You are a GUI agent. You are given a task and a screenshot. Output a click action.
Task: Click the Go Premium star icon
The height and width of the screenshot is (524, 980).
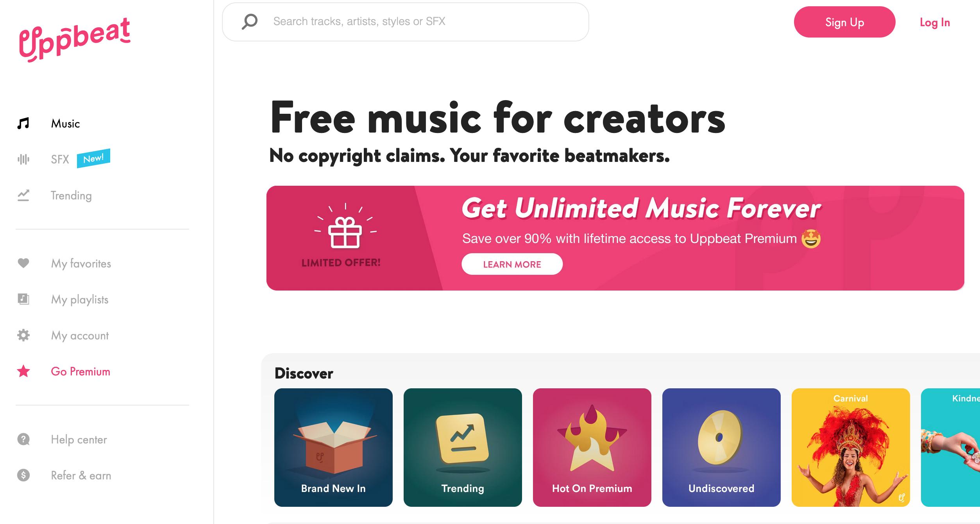pos(23,371)
